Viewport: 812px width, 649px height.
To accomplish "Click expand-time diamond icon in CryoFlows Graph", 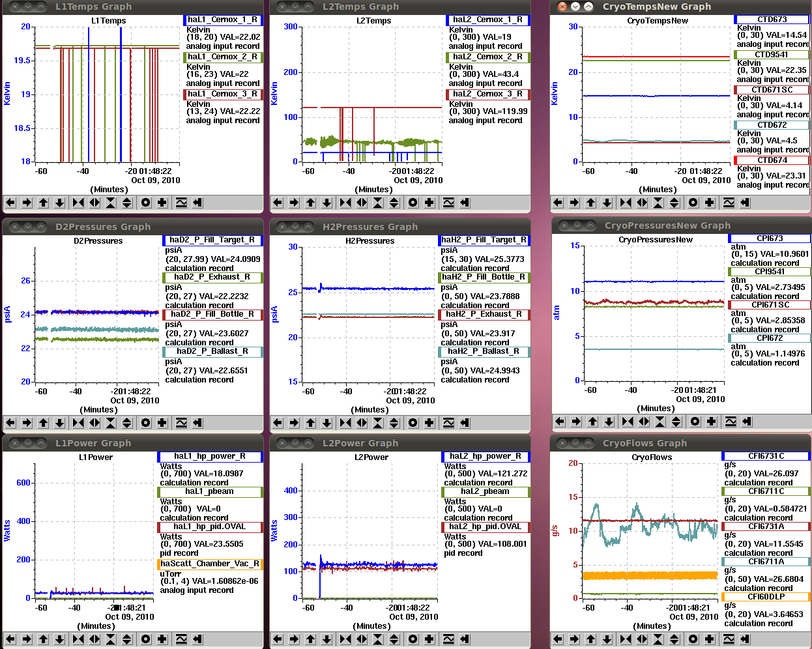I will pyautogui.click(x=643, y=639).
